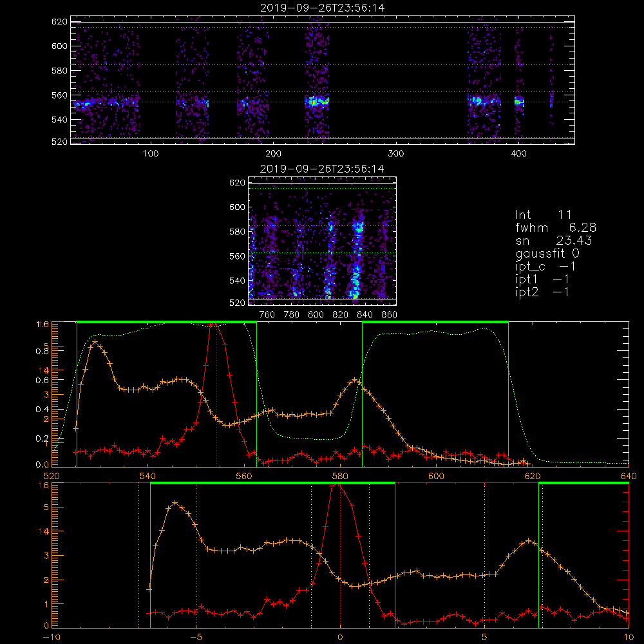
Task: Click the red peak at 0 in bottom plot
Action: [x=337, y=485]
